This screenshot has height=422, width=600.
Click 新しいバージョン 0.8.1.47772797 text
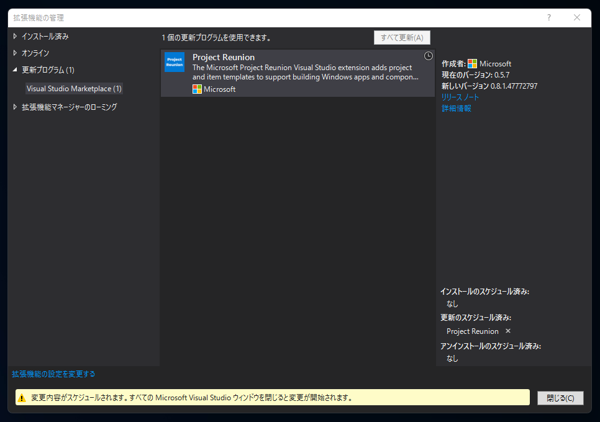(x=489, y=86)
